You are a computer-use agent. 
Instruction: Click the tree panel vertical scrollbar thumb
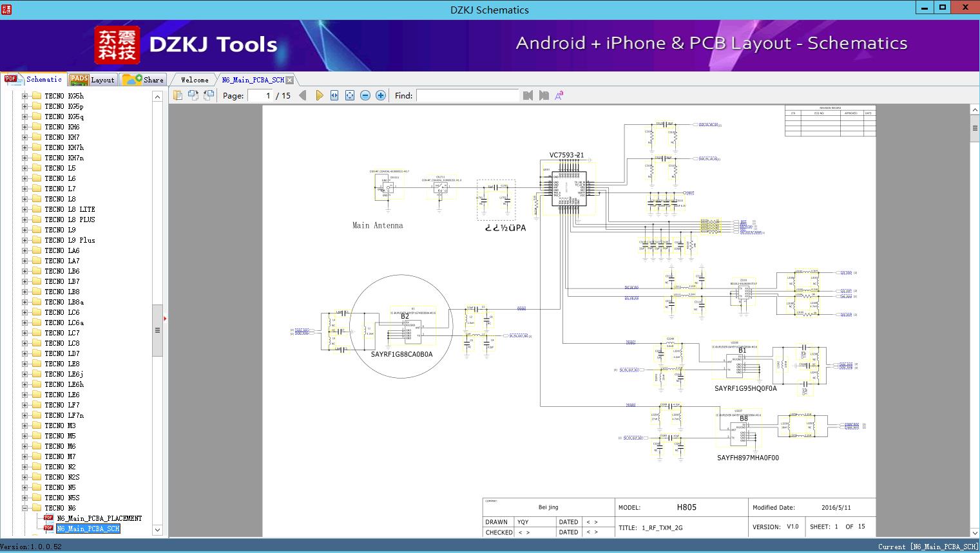157,330
